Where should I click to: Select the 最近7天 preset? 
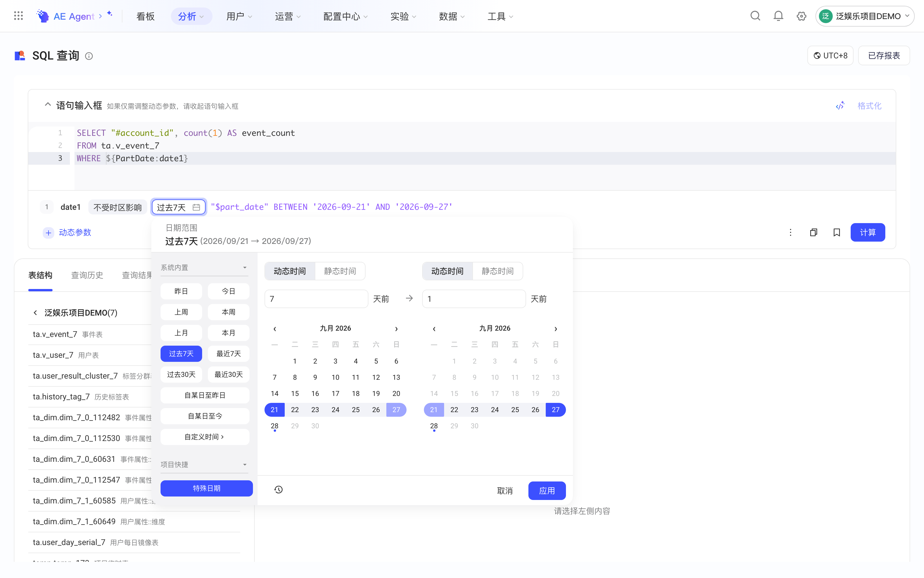tap(228, 354)
